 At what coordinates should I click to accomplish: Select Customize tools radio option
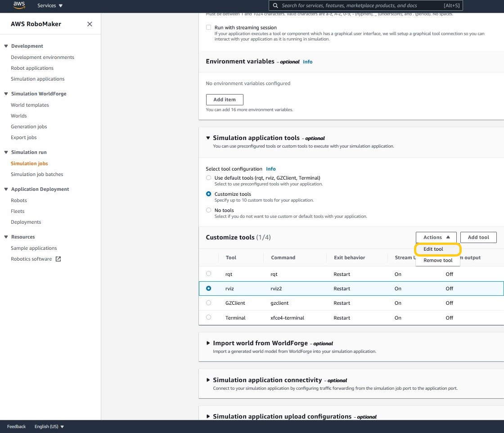click(209, 194)
